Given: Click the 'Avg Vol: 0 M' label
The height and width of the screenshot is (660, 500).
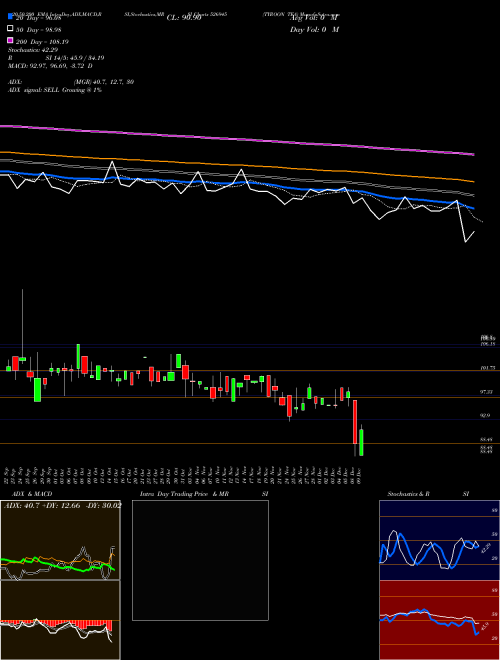Looking at the screenshot, I should coord(314,18).
